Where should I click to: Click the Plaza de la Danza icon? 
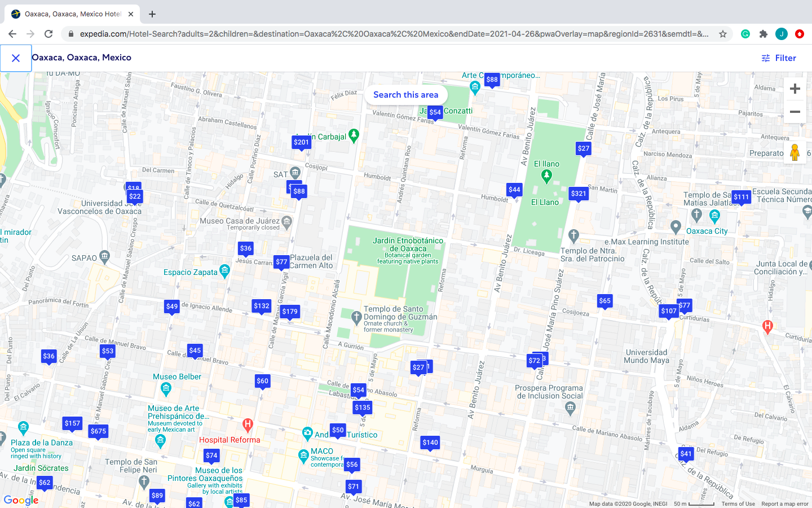pos(23,427)
